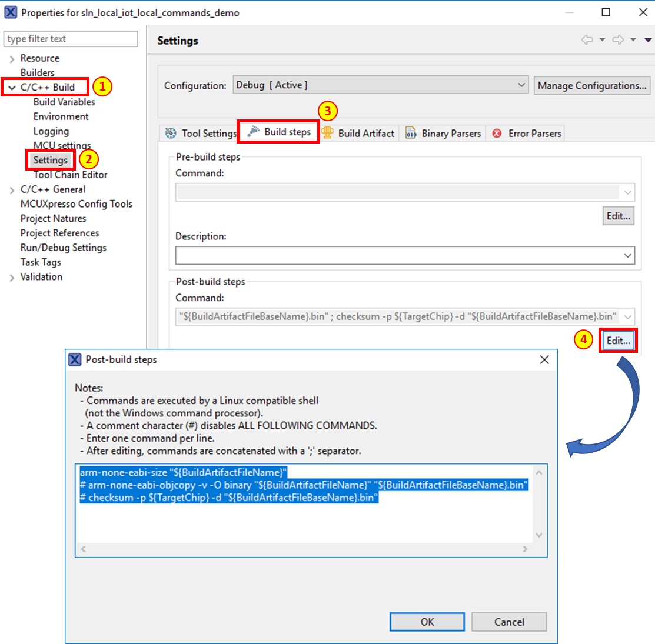655x644 pixels.
Task: Click the forward navigation arrow icon
Action: click(618, 40)
